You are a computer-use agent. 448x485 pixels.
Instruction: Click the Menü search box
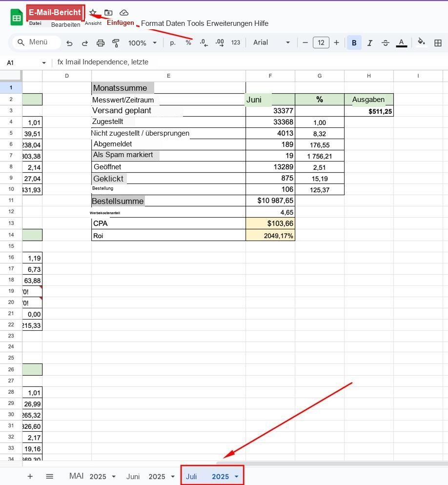coord(36,42)
